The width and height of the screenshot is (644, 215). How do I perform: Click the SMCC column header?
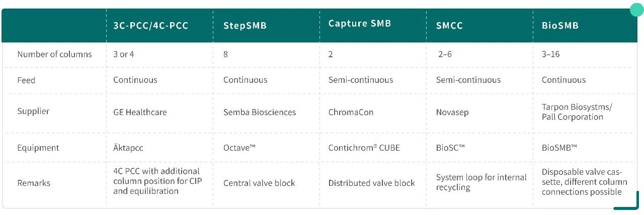pos(449,26)
